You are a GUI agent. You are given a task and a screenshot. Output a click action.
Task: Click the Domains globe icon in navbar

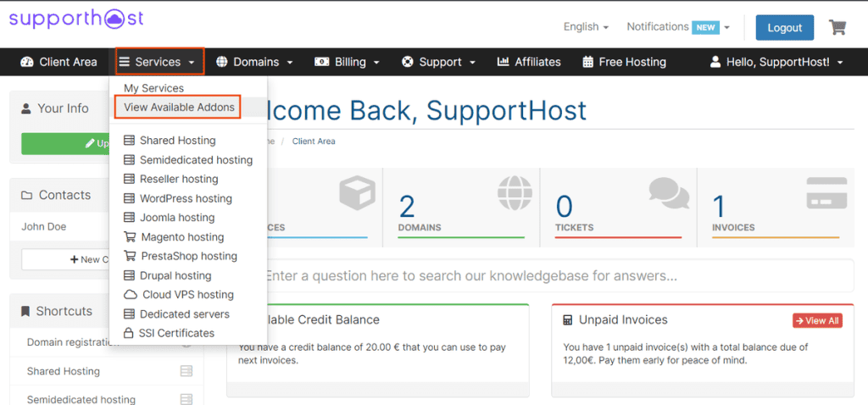221,62
